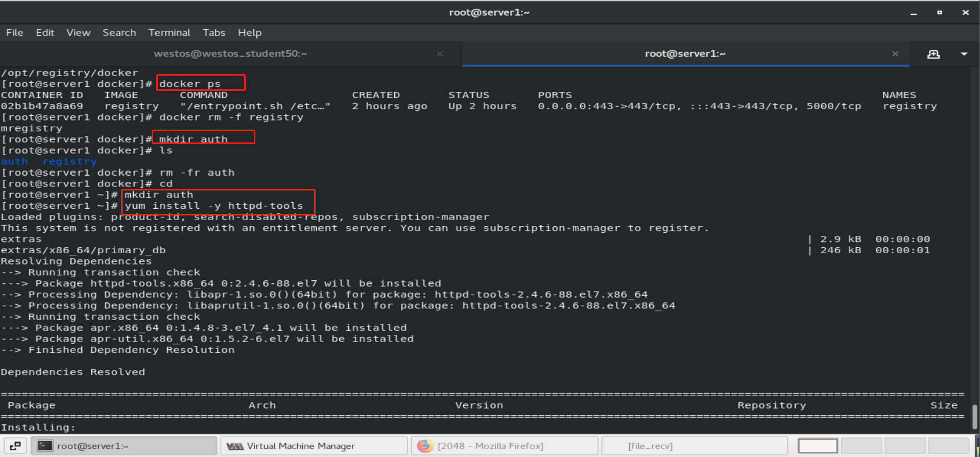Open Virtual Machine Manager from taskbar
This screenshot has width=980, height=457.
pos(314,446)
